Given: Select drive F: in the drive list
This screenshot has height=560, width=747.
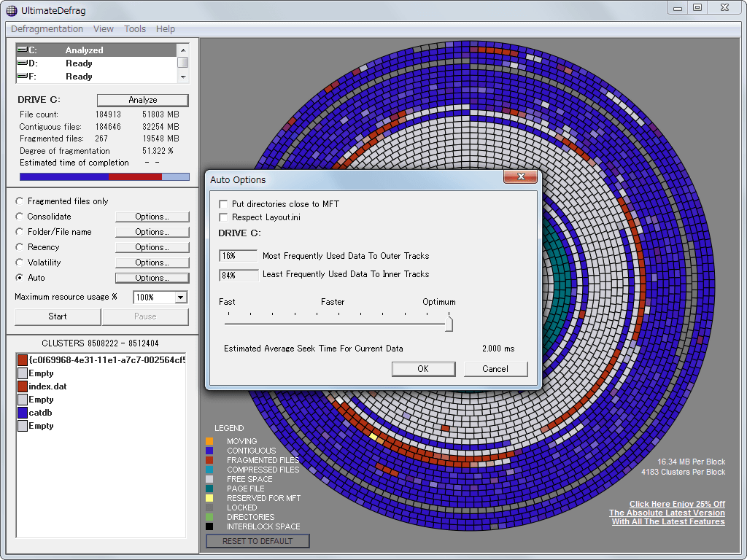Looking at the screenshot, I should click(x=96, y=76).
